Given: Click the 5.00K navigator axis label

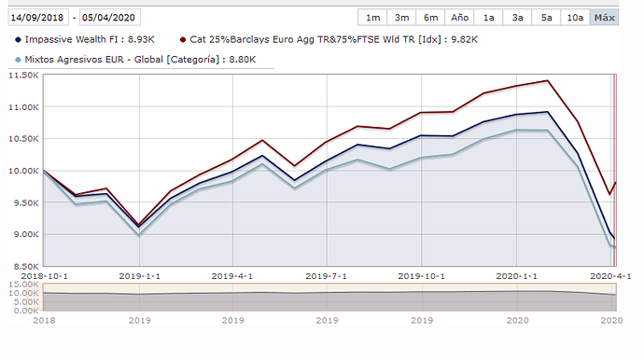Looking at the screenshot, I should 25,302.
